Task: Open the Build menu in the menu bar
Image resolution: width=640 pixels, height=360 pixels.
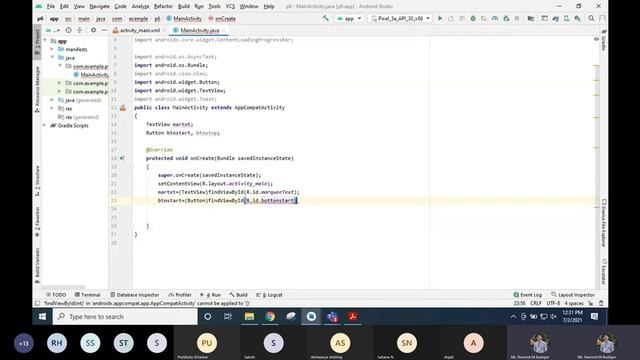Action: 184,7
